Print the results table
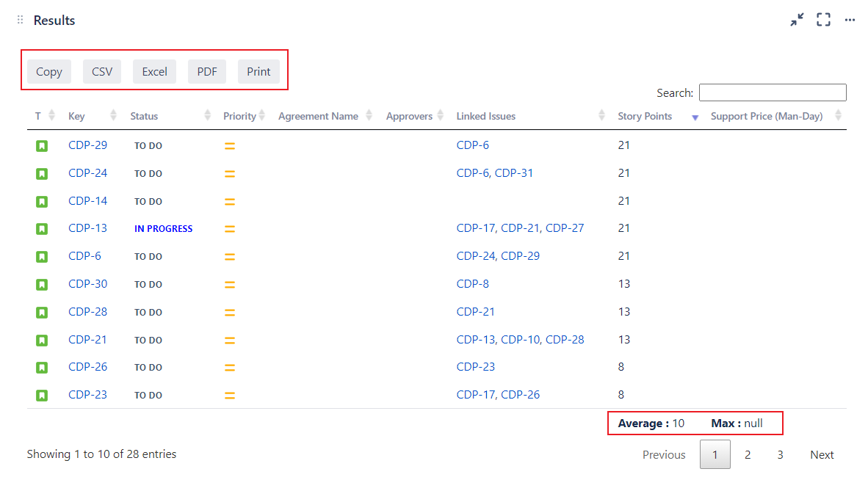868x491 pixels. tap(258, 71)
